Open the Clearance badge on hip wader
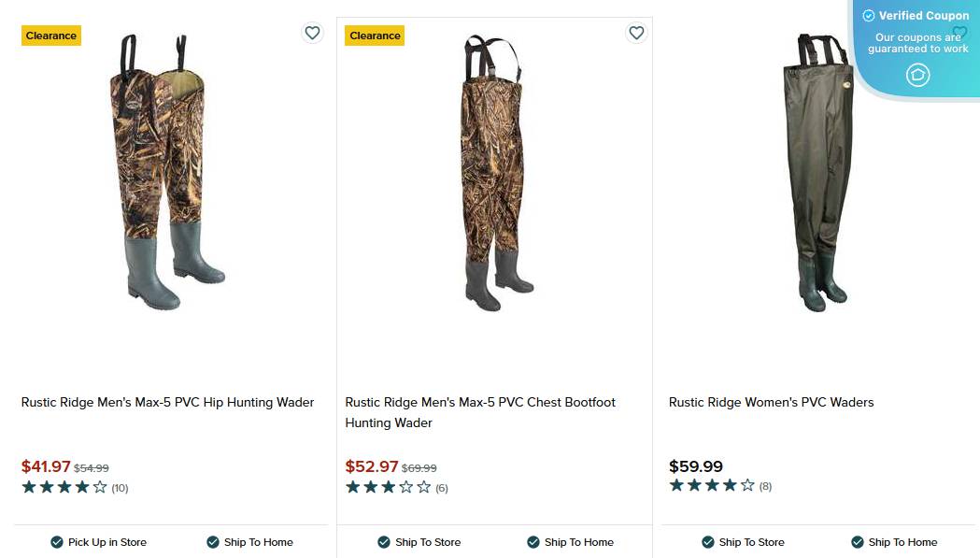The height and width of the screenshot is (558, 980). click(50, 35)
